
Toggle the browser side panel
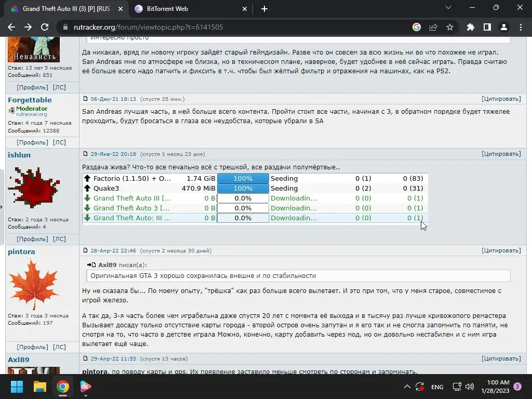pos(487,27)
